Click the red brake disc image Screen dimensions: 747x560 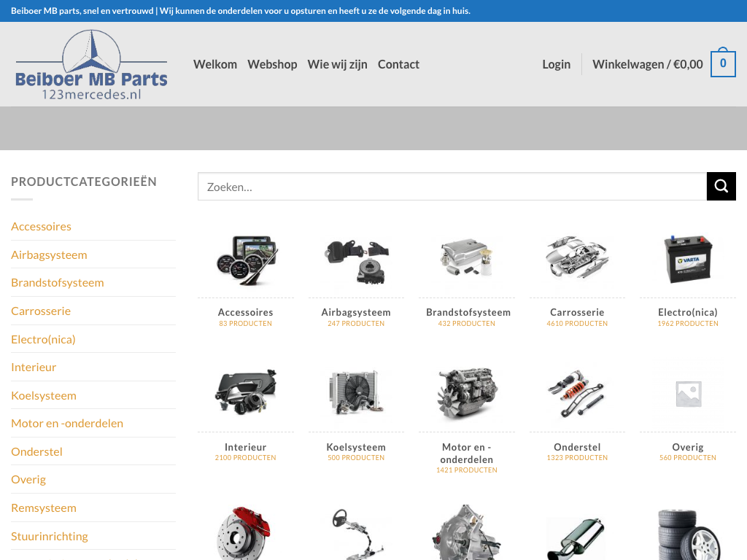click(245, 532)
